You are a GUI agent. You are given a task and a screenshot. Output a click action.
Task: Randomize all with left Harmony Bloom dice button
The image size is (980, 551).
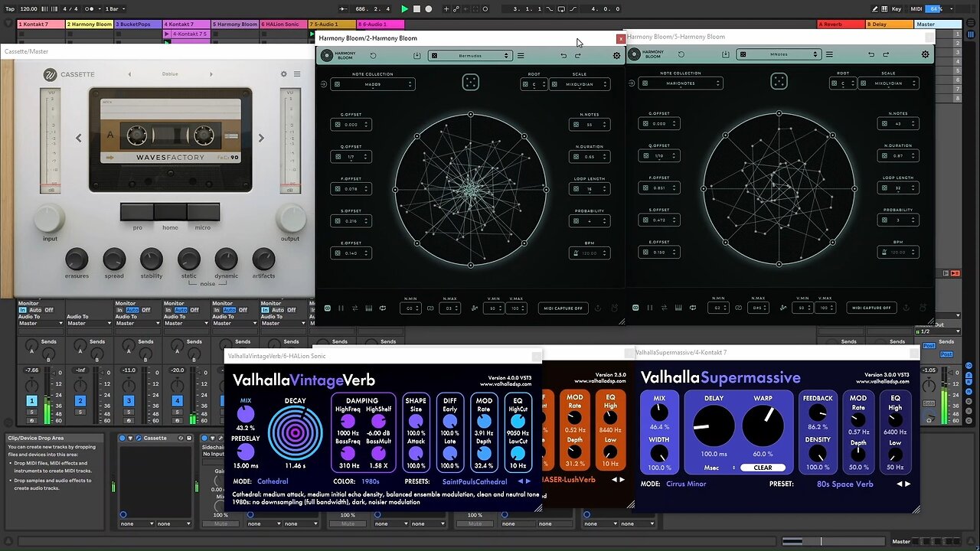(x=470, y=83)
